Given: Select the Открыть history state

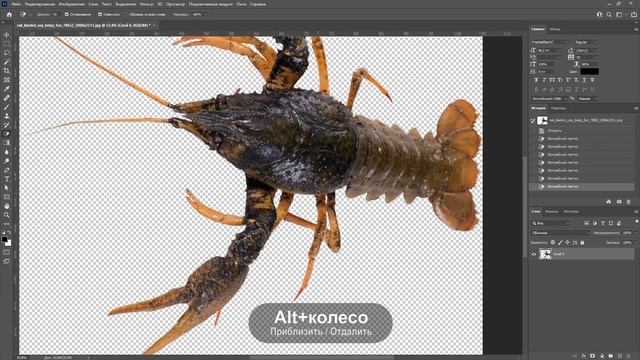Looking at the screenshot, I should [554, 131].
